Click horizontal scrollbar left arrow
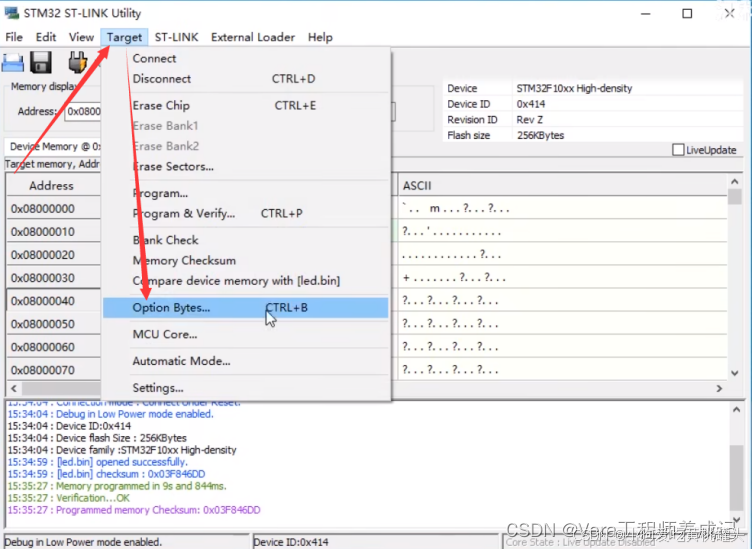 tap(14, 388)
